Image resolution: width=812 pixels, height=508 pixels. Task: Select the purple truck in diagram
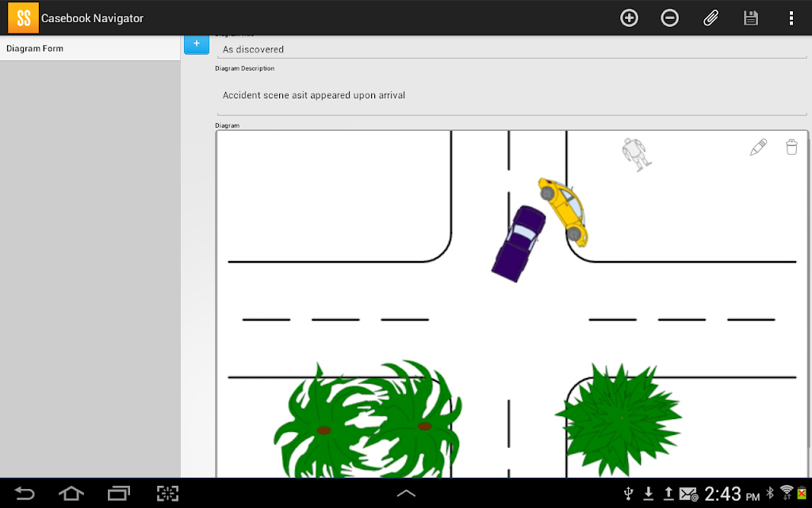click(x=518, y=243)
